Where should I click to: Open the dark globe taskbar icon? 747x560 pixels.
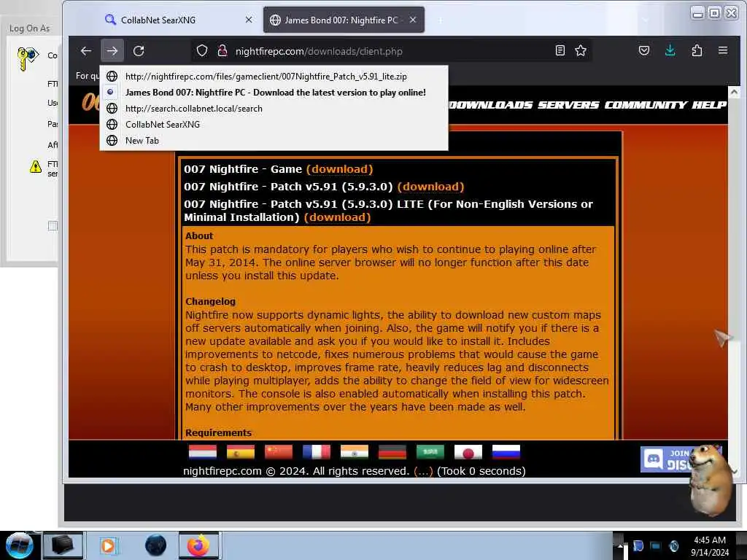(x=155, y=545)
